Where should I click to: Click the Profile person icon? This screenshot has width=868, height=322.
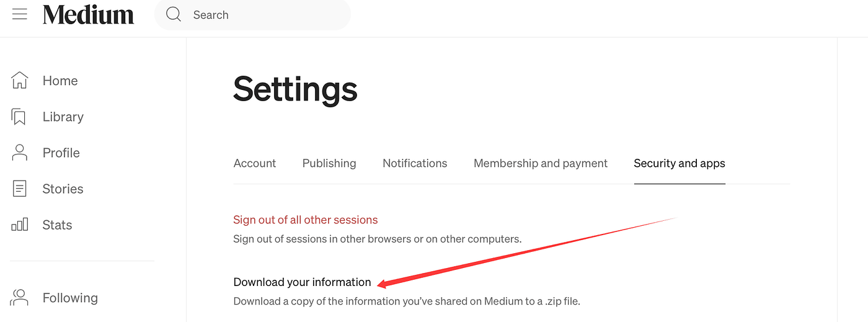click(x=20, y=153)
